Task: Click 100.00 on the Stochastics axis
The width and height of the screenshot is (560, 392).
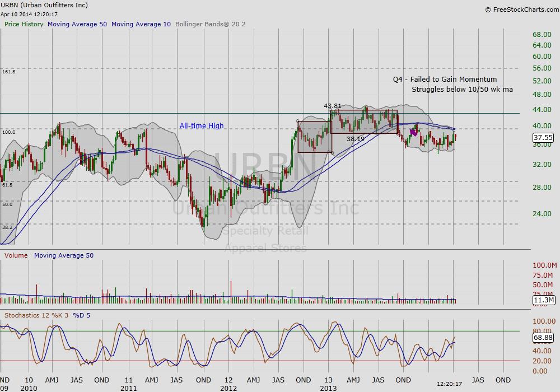Action: tap(544, 321)
